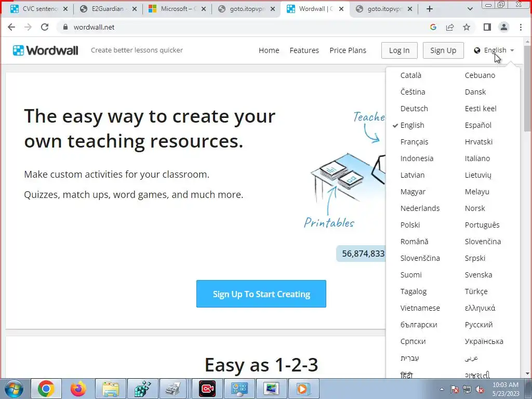Viewport: 532px width, 399px height.
Task: Select Türkçe language
Action: pyautogui.click(x=476, y=291)
